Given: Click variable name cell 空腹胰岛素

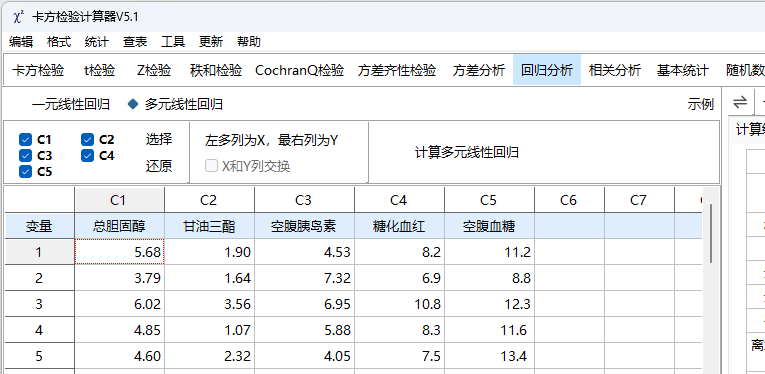Looking at the screenshot, I should tap(304, 226).
